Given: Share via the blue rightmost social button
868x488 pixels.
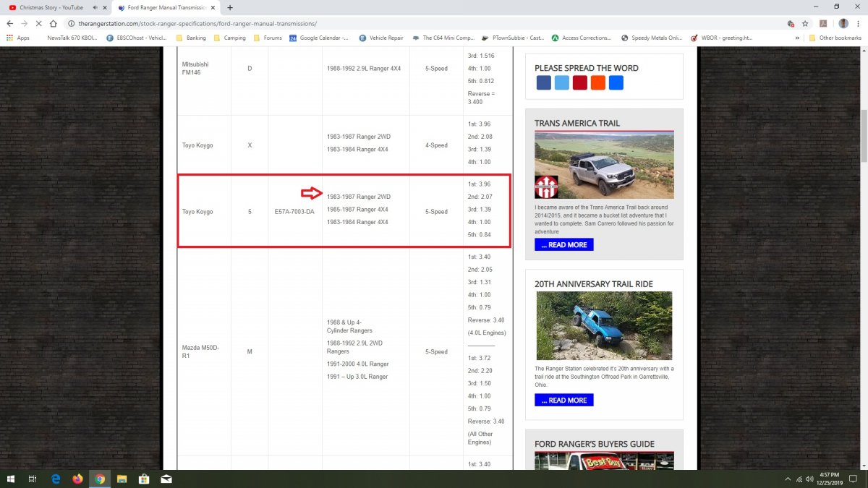Looking at the screenshot, I should click(616, 82).
